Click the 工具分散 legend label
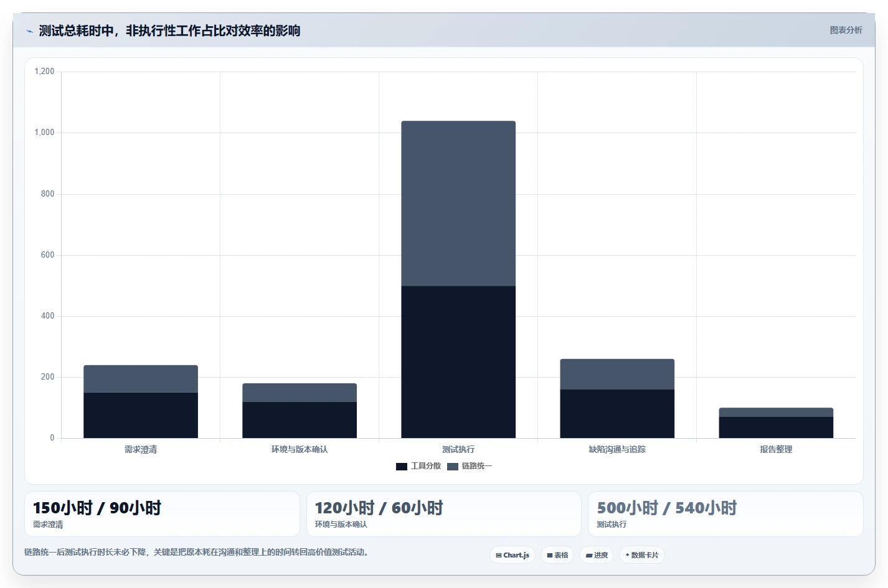 (426, 466)
